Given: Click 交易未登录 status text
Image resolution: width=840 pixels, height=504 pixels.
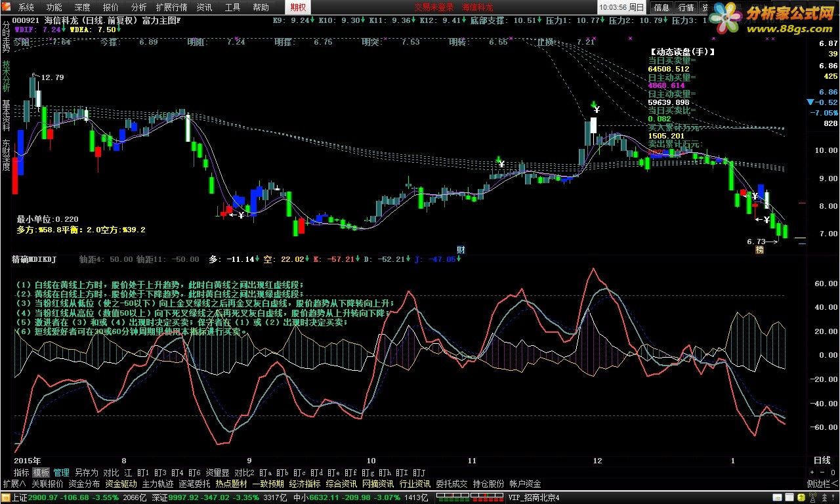Looking at the screenshot, I should coord(434,8).
